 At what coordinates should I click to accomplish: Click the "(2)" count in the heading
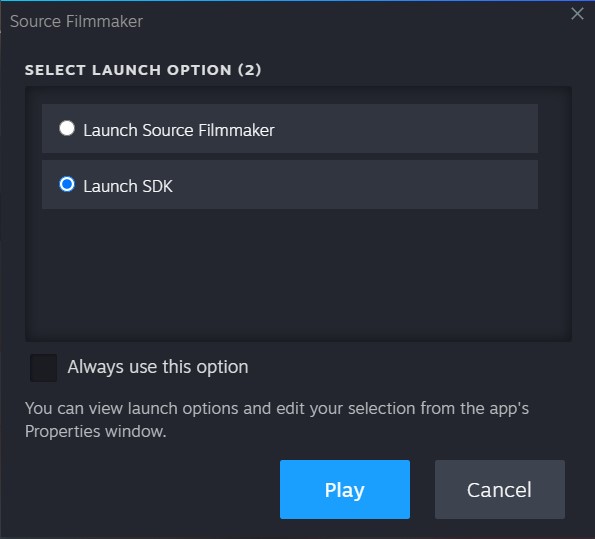(250, 70)
